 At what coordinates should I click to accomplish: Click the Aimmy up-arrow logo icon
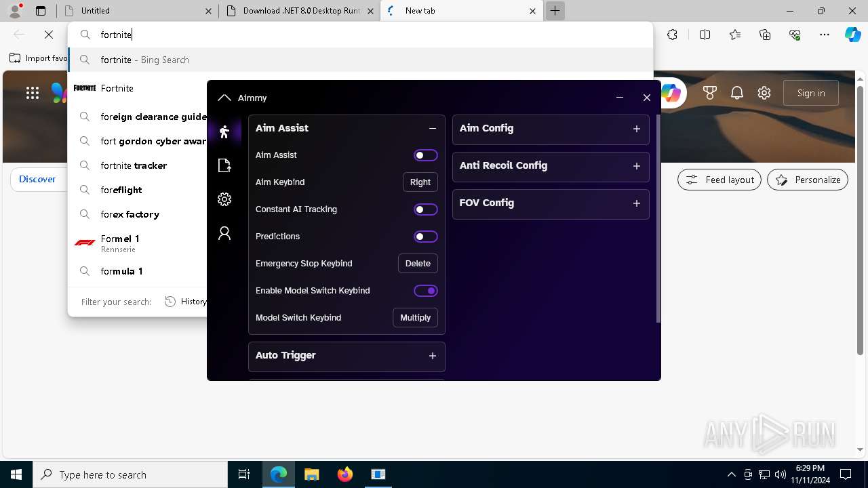(x=224, y=98)
